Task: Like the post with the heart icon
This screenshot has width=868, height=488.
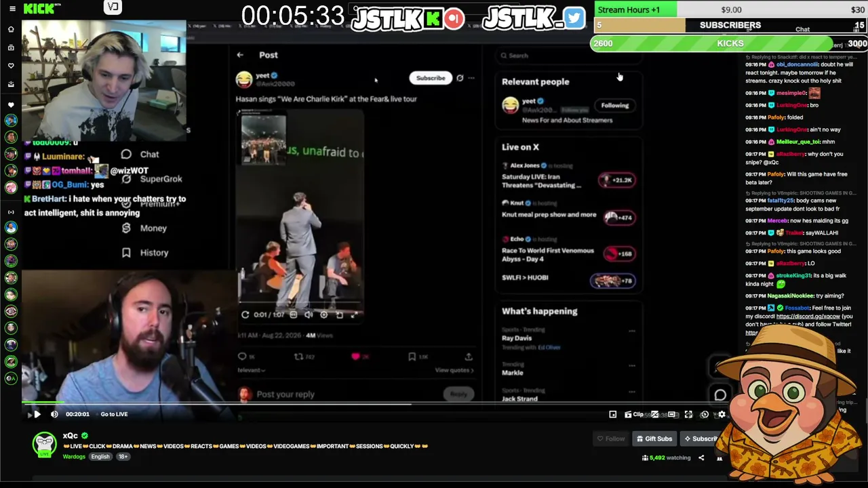Action: (355, 357)
